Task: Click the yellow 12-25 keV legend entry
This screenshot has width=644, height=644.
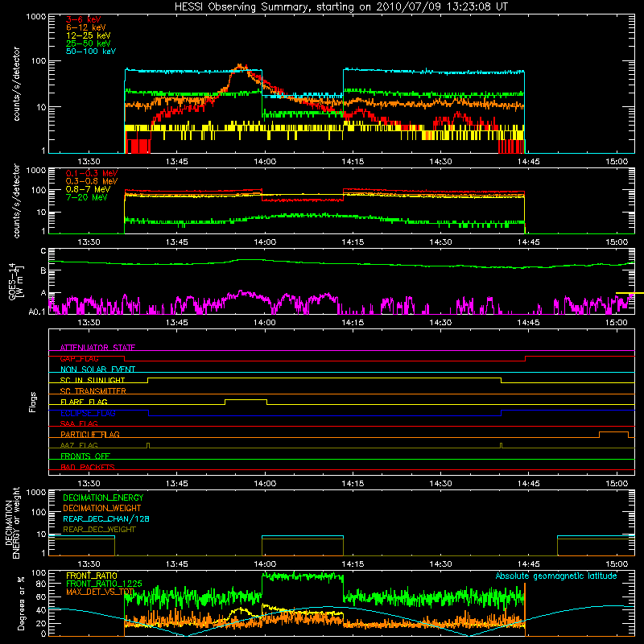Action: (x=89, y=35)
